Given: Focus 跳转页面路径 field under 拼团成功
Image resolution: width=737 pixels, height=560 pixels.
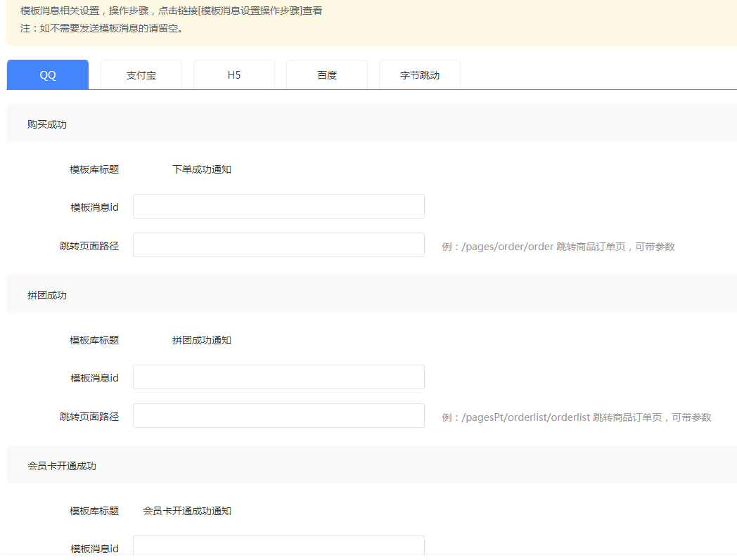Looking at the screenshot, I should point(278,415).
